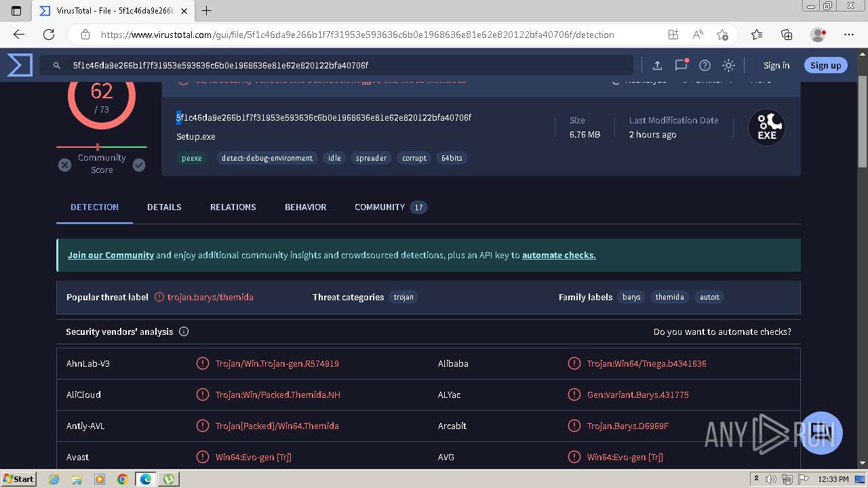Open the notifications chat icon
Image resolution: width=868 pixels, height=488 pixels.
click(x=681, y=65)
